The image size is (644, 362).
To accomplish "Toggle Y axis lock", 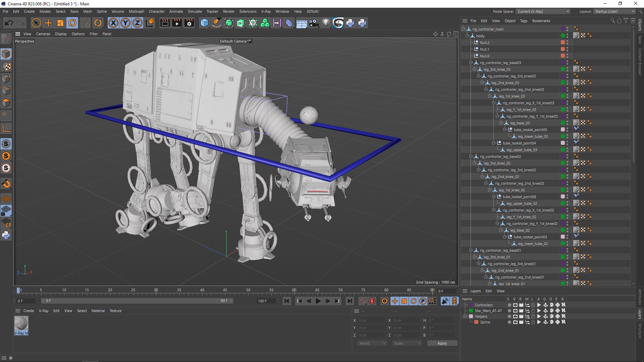I will [x=125, y=23].
